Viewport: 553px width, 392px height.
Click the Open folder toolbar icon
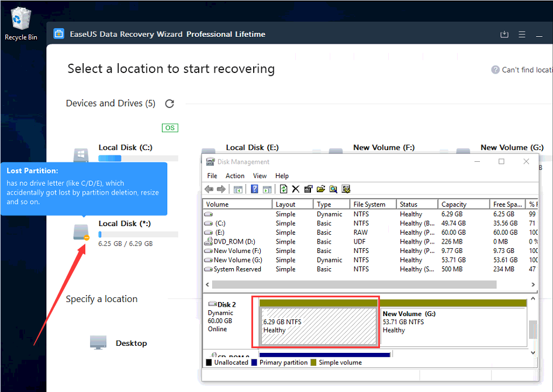pos(320,189)
